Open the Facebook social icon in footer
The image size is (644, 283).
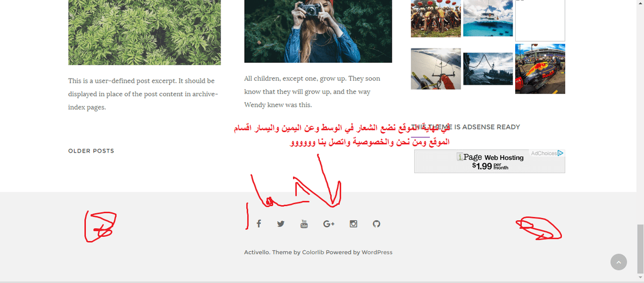coord(259,224)
